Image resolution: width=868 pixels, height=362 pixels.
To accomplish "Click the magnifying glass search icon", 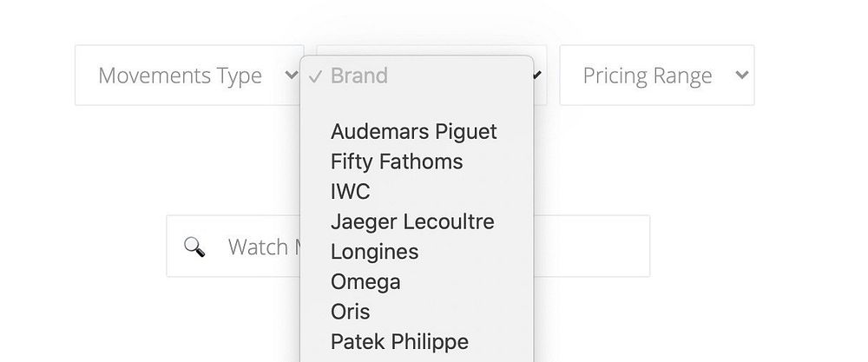I will (195, 247).
